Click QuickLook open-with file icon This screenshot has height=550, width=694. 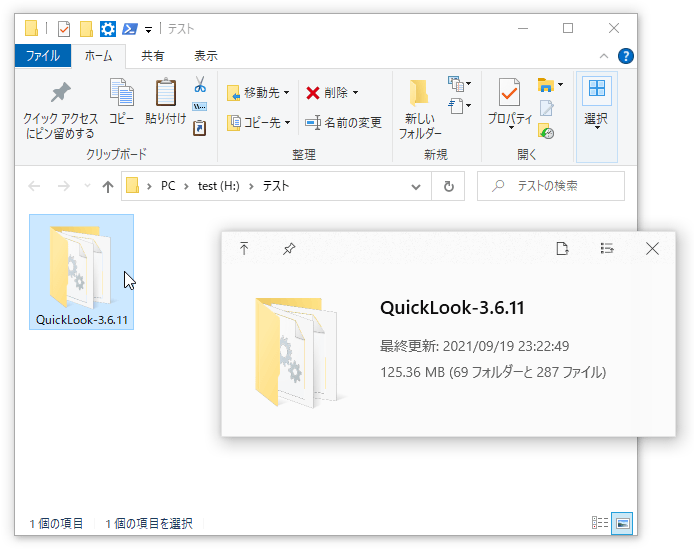562,249
